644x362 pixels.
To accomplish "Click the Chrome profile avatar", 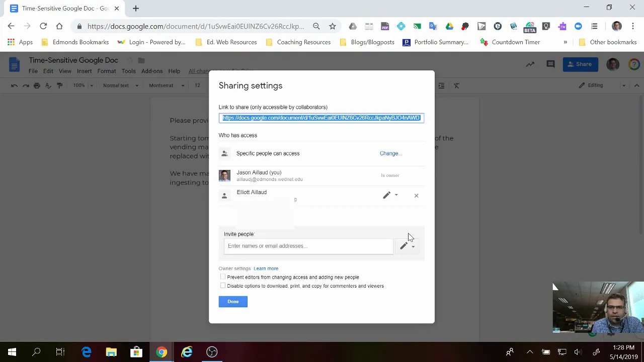I will coord(617,26).
